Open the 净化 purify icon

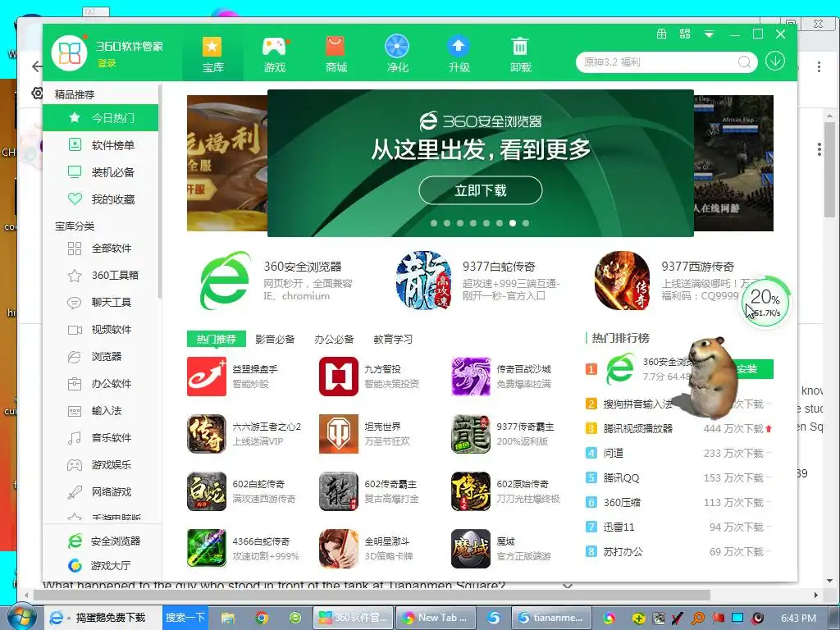click(x=397, y=46)
